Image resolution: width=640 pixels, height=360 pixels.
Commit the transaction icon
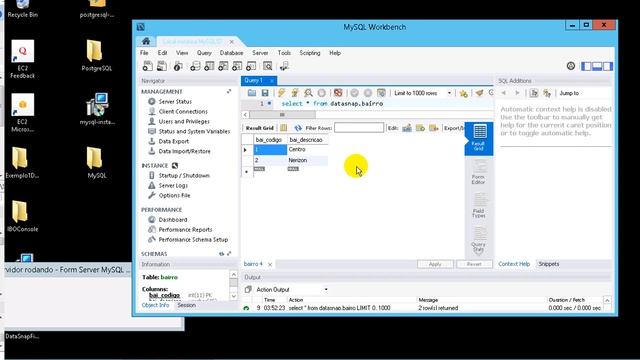[354, 93]
